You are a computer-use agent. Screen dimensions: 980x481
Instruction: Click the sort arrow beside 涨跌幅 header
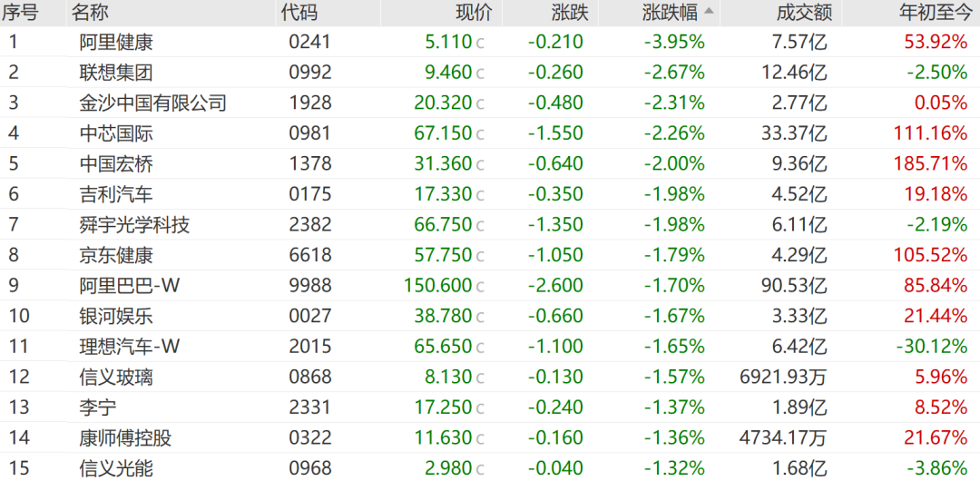[709, 12]
